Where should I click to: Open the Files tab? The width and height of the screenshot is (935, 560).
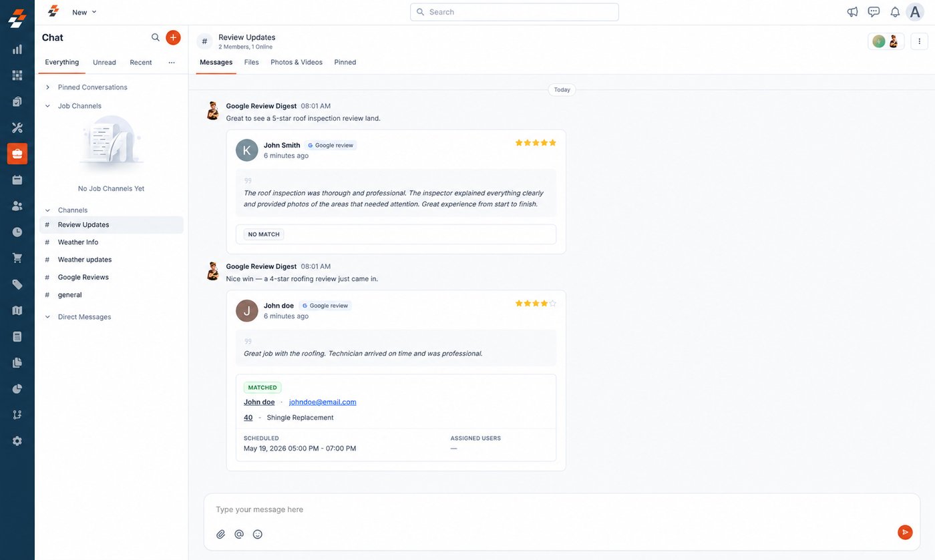point(252,62)
